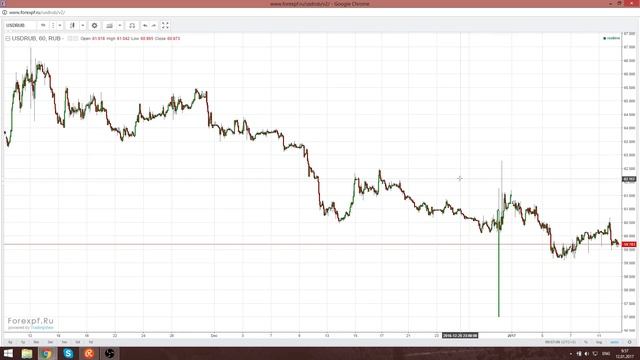Image resolution: width=640 pixels, height=360 pixels.
Task: Click the headphones-shaped toolbar icon
Action: [132, 25]
